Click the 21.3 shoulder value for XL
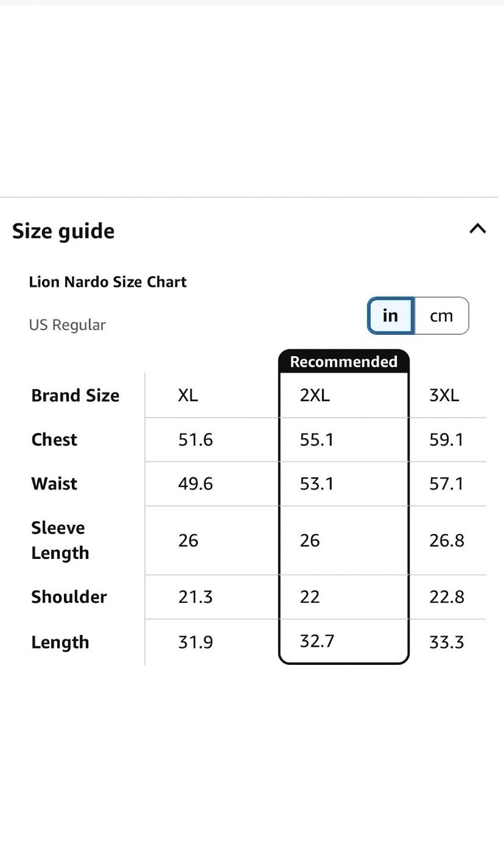This screenshot has width=504, height=867. click(195, 597)
